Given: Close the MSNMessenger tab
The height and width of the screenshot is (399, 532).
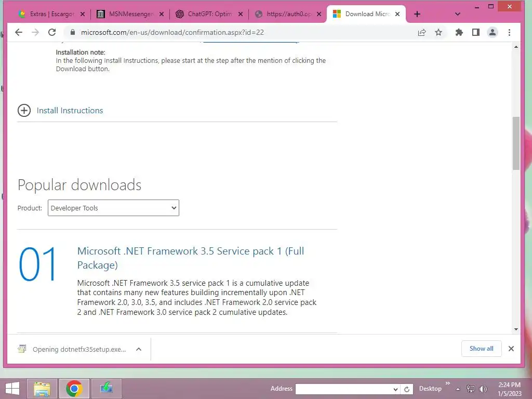Looking at the screenshot, I should click(x=162, y=14).
